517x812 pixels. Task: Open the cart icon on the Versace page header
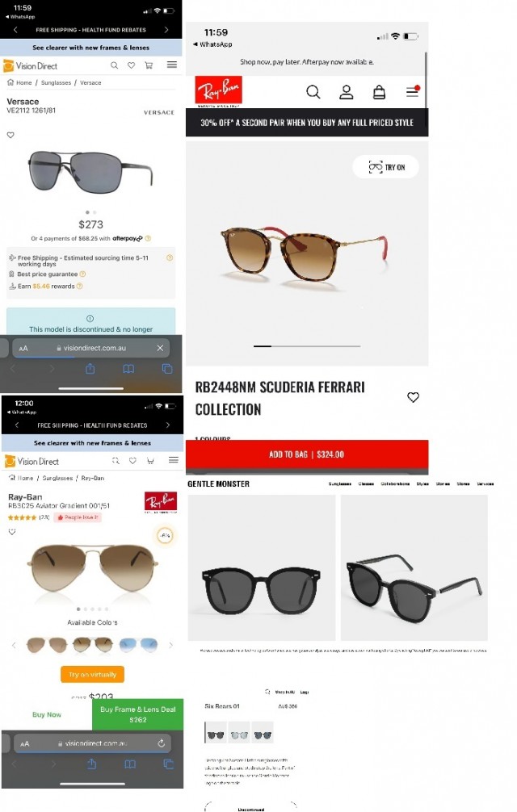click(149, 65)
